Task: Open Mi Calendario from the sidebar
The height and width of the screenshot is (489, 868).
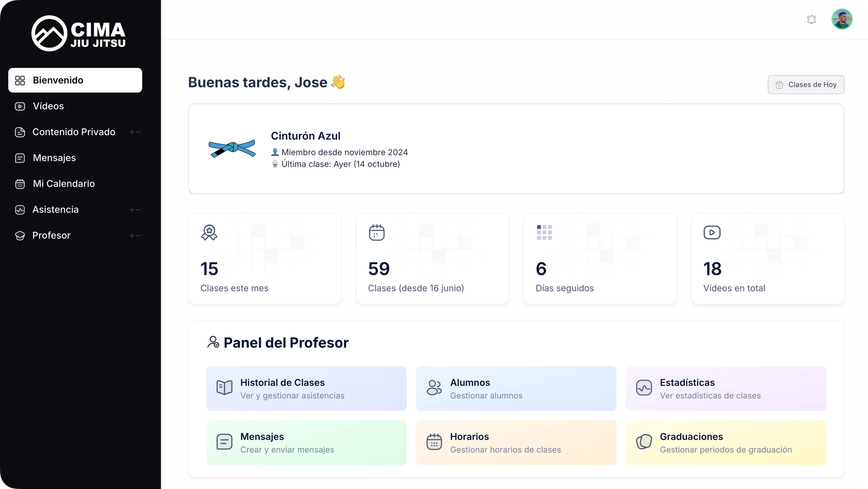Action: 64,184
